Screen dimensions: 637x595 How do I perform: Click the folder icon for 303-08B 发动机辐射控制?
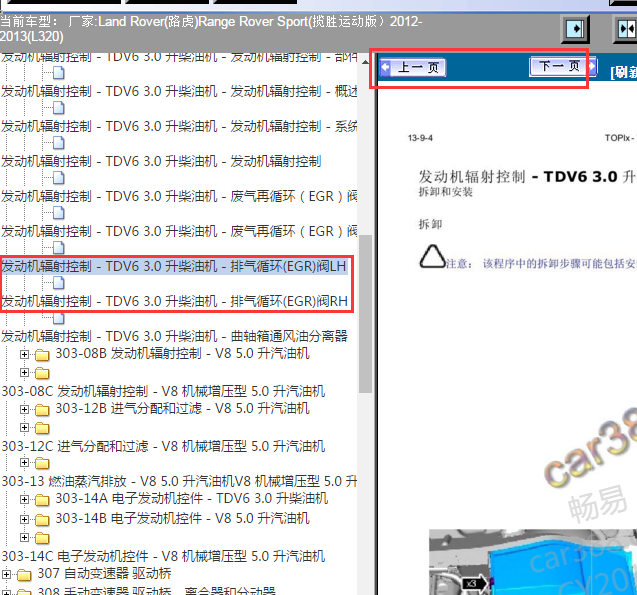42,355
